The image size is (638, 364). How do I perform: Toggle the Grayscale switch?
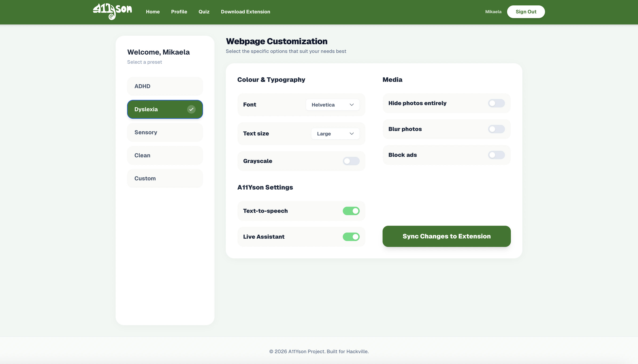click(x=351, y=161)
